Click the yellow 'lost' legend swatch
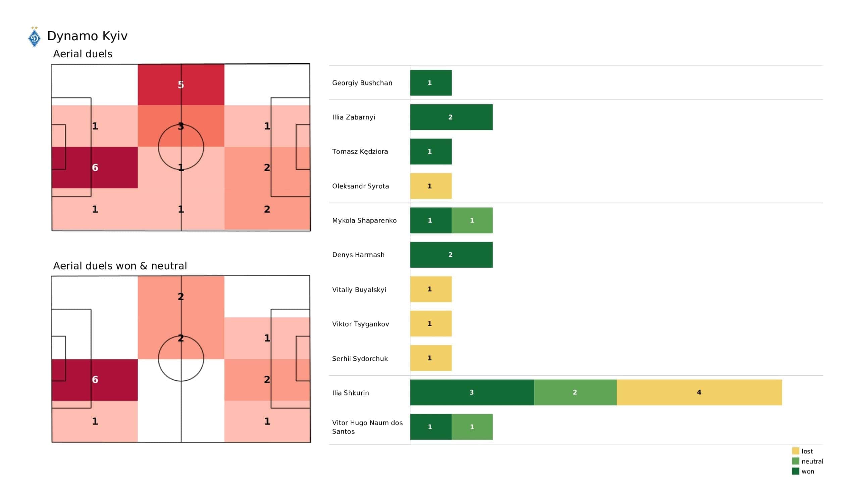 pyautogui.click(x=795, y=451)
